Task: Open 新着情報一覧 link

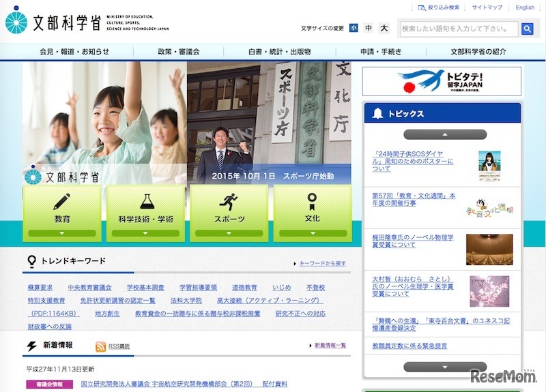Action: (x=330, y=346)
